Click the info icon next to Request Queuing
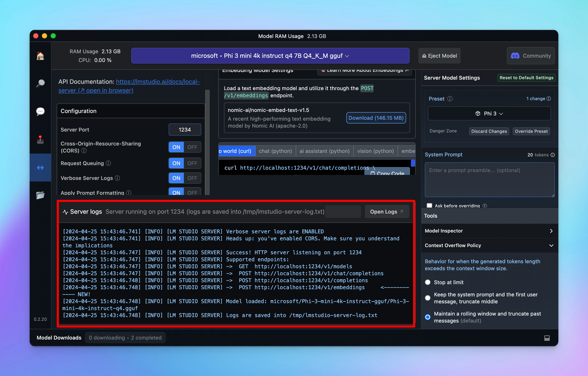Viewport: 588px width, 376px height. 108,163
